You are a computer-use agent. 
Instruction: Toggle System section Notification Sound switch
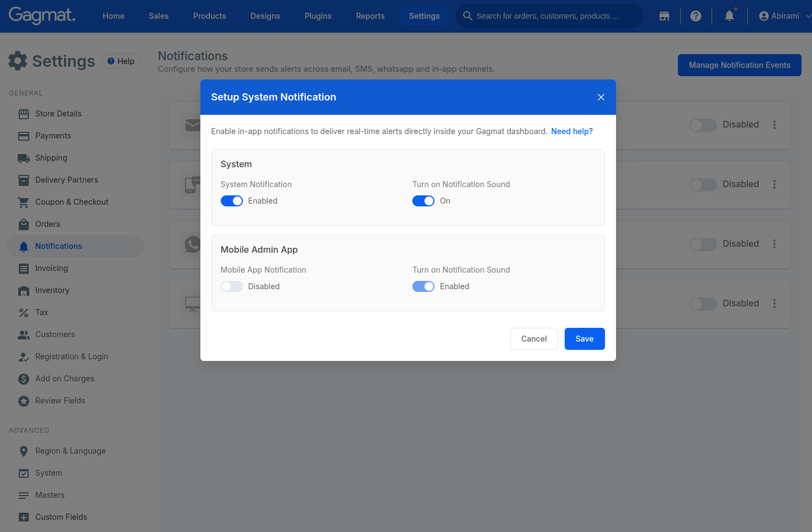pos(423,201)
